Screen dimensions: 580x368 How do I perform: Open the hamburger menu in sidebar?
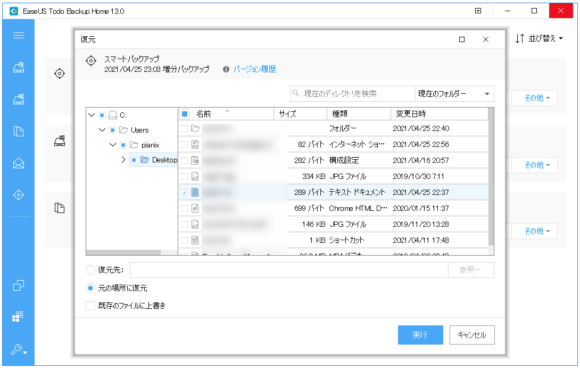(x=18, y=36)
